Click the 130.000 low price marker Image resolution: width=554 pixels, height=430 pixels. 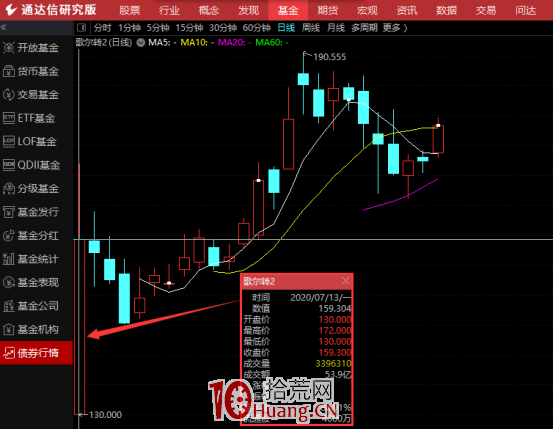click(x=105, y=414)
